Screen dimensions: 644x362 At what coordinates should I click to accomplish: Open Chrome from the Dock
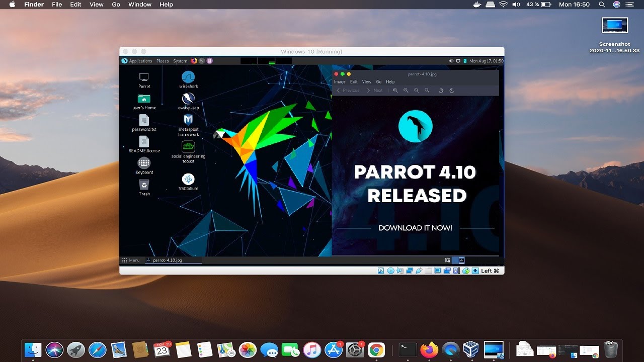pyautogui.click(x=376, y=349)
